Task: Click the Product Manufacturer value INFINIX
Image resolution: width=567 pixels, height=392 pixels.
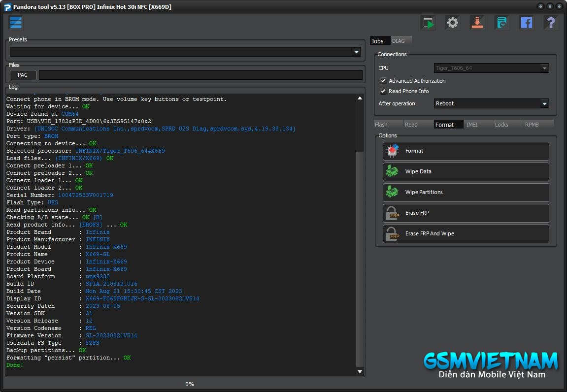Action: pos(98,239)
